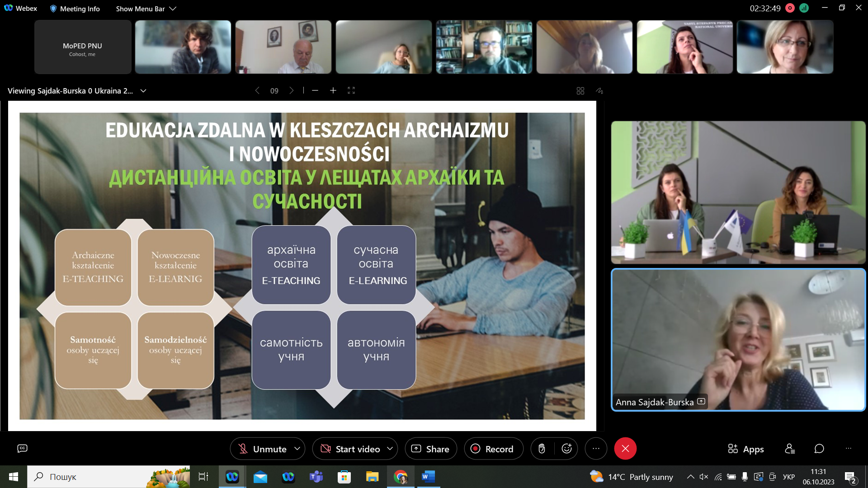The image size is (868, 488).
Task: Open the chat panel icon
Action: click(x=819, y=449)
